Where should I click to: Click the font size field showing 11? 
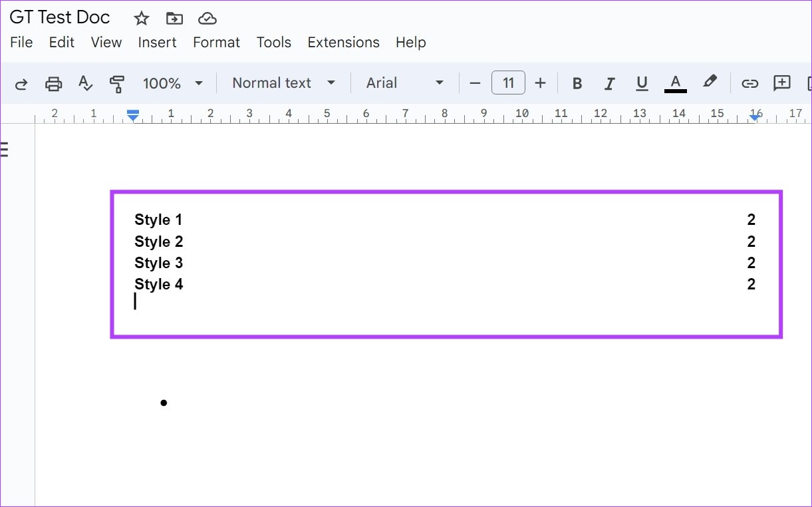point(508,83)
